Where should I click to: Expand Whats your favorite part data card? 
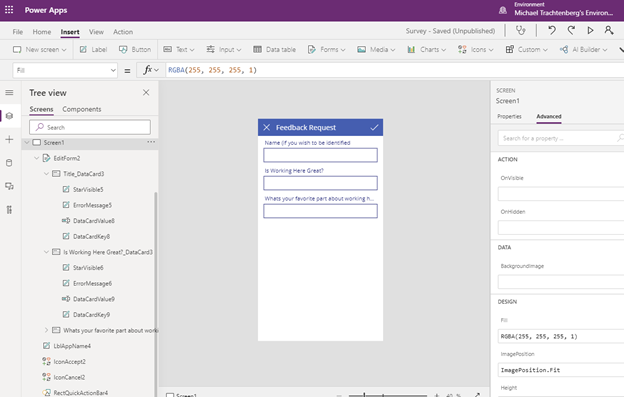(x=46, y=330)
